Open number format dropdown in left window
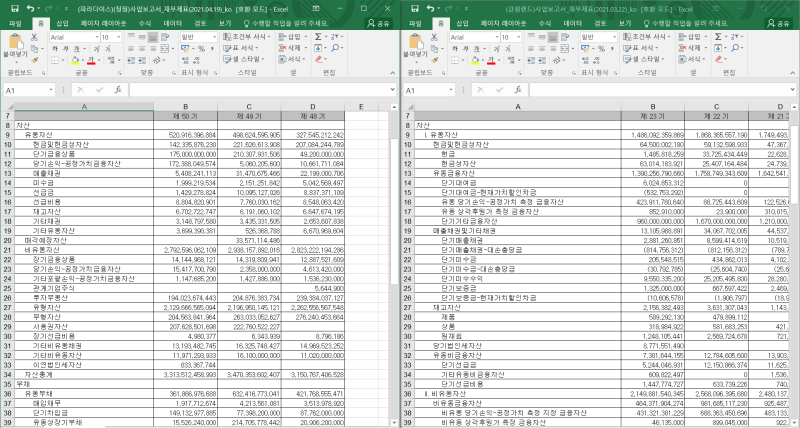The width and height of the screenshot is (800, 428). [x=213, y=37]
